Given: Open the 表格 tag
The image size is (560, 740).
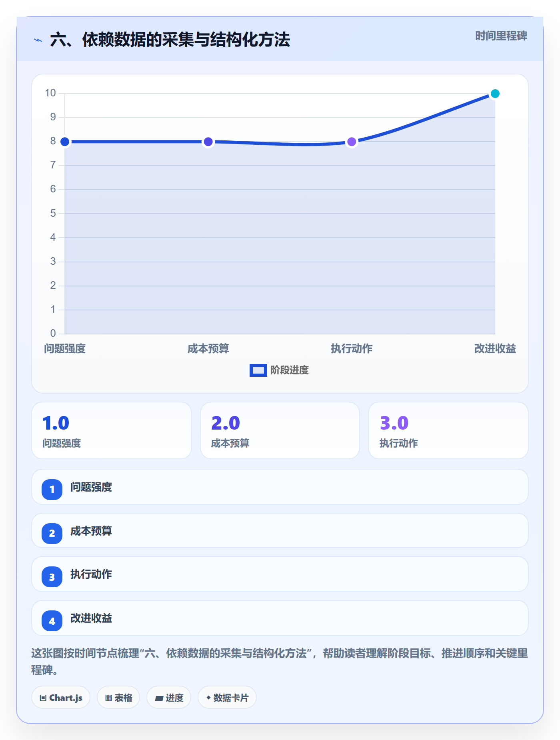Looking at the screenshot, I should point(118,698).
